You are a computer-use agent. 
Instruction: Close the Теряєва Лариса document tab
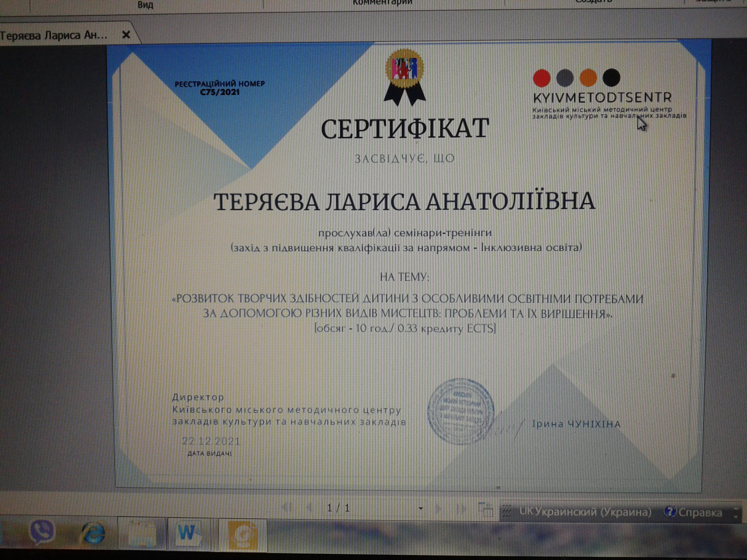click(126, 34)
